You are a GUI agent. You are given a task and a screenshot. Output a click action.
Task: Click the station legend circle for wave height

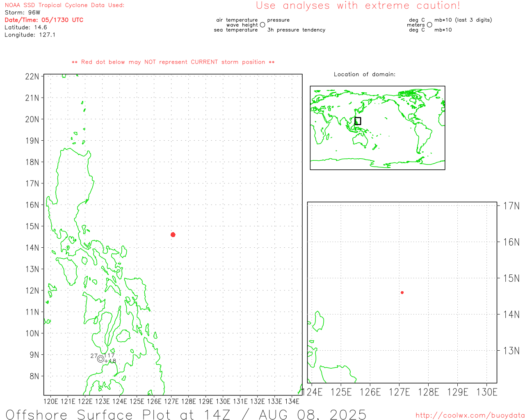(x=262, y=25)
